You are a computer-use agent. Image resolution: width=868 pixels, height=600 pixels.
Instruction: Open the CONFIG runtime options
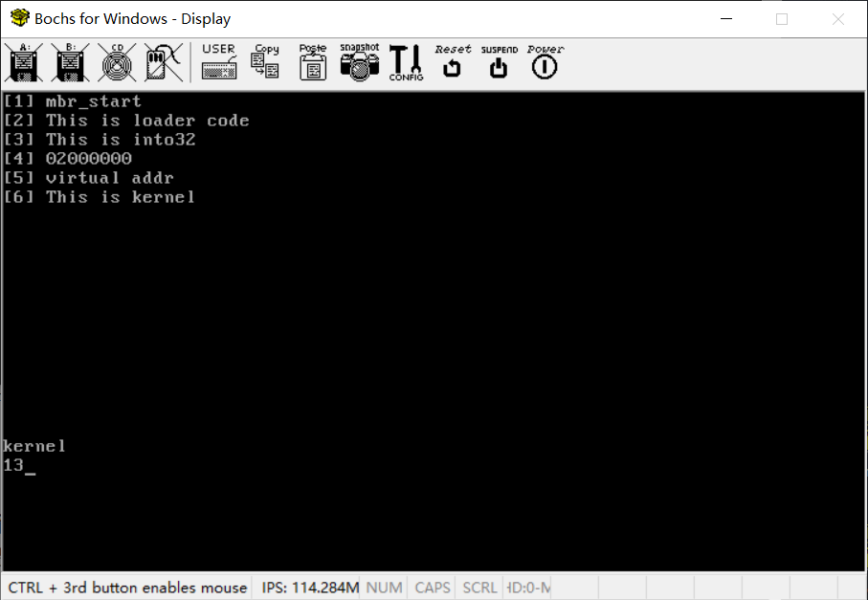[x=407, y=62]
